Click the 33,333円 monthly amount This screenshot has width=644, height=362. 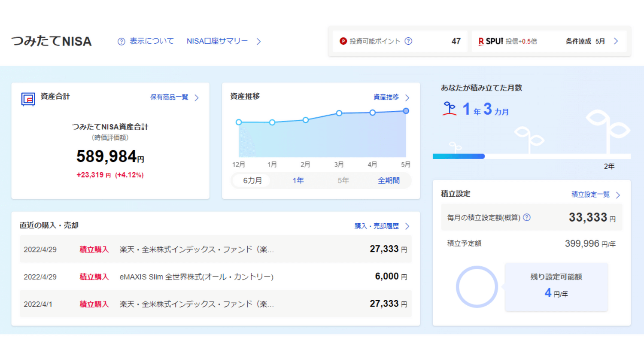(592, 218)
